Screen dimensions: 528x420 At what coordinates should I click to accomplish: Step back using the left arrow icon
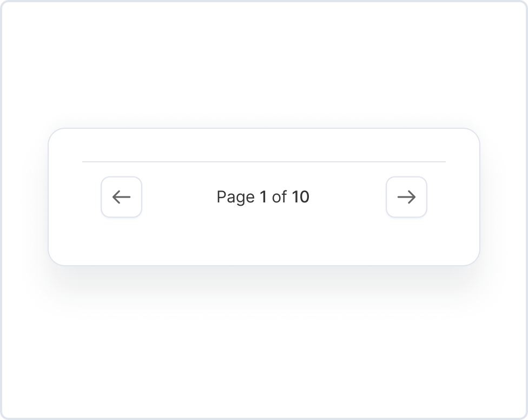(121, 197)
